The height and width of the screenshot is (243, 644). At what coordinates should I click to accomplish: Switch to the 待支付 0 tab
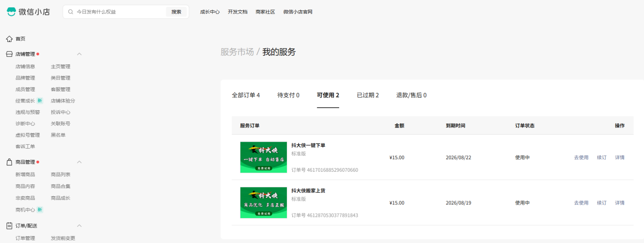click(289, 95)
